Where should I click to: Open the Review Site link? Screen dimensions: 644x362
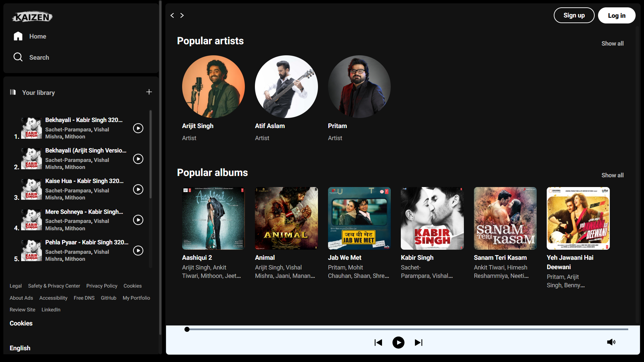coord(22,310)
